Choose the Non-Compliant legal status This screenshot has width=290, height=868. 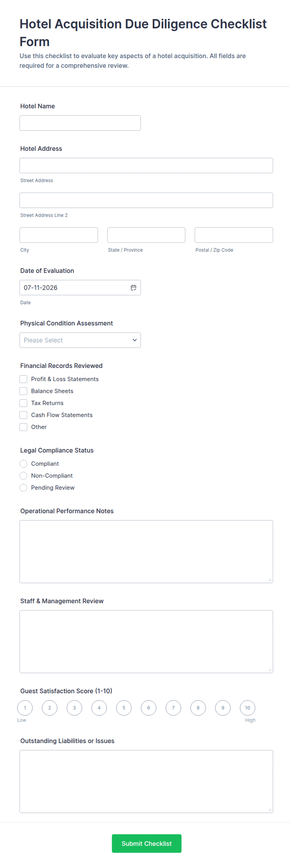[23, 475]
